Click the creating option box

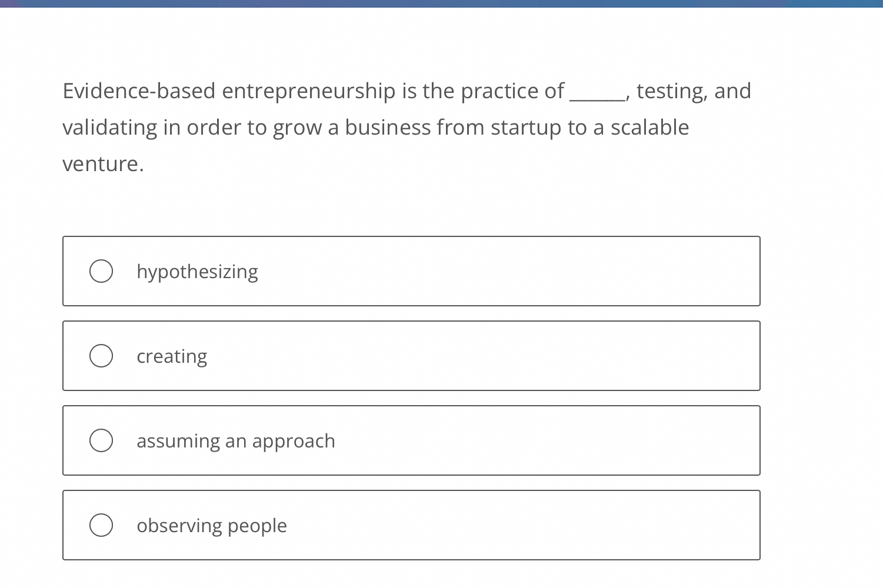click(411, 356)
